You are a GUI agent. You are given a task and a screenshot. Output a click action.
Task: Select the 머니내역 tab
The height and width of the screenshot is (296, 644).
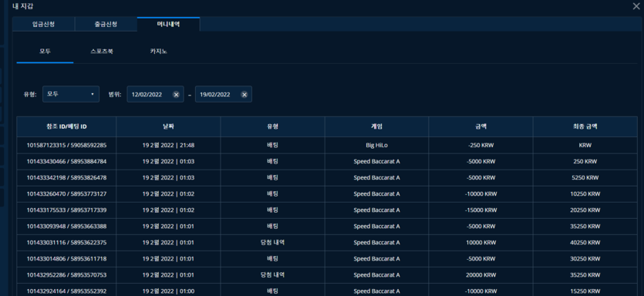(x=168, y=24)
